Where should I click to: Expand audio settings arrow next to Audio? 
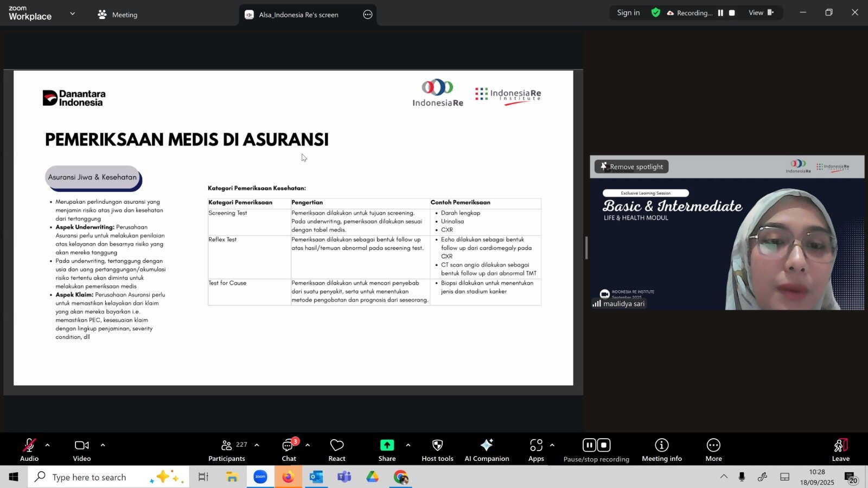pos(48,445)
